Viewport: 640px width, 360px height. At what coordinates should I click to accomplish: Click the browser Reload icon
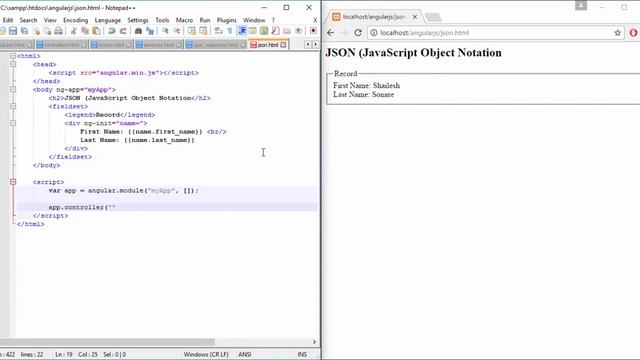point(358,33)
